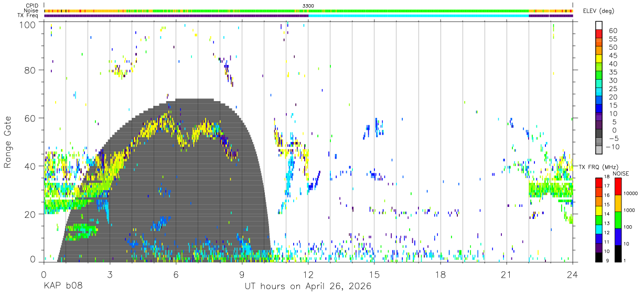Click the TX FRQ colorbar label "11"
Image resolution: width=644 pixels, height=297 pixels.
[x=607, y=242]
